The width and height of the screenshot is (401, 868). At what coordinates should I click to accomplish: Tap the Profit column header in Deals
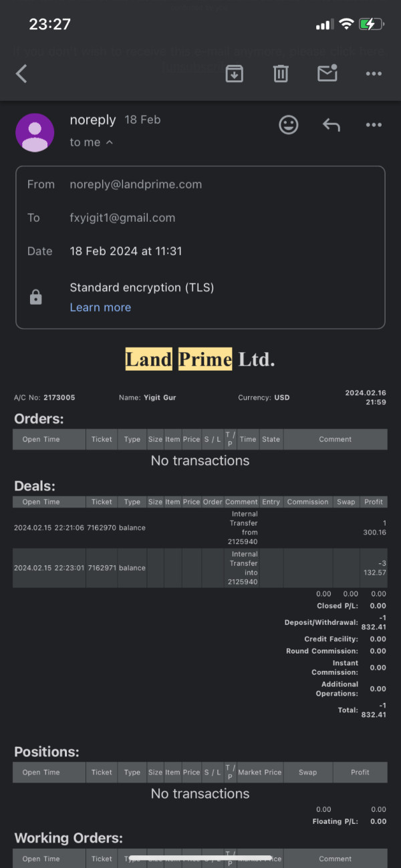(x=374, y=502)
